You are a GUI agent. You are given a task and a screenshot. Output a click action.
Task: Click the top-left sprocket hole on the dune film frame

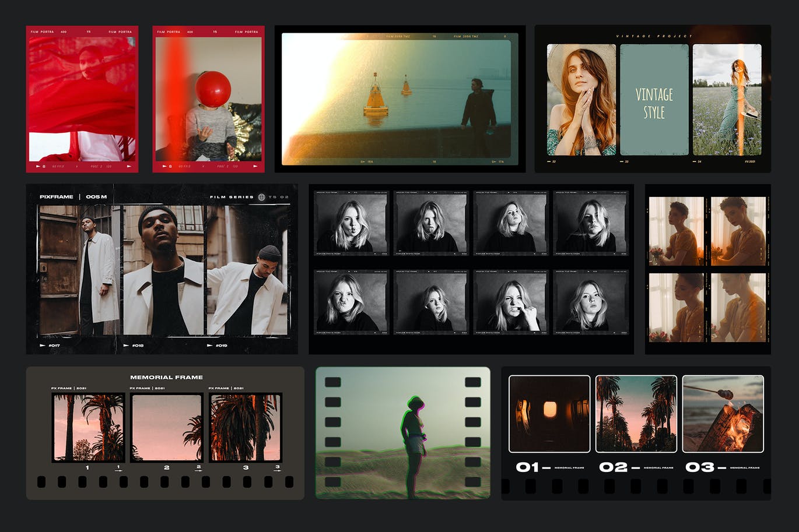pyautogui.click(x=332, y=382)
